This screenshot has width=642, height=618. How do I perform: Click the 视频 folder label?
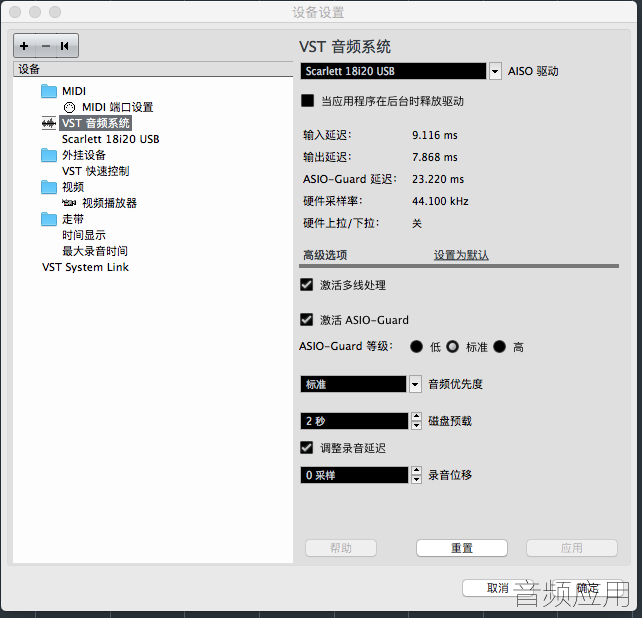73,187
